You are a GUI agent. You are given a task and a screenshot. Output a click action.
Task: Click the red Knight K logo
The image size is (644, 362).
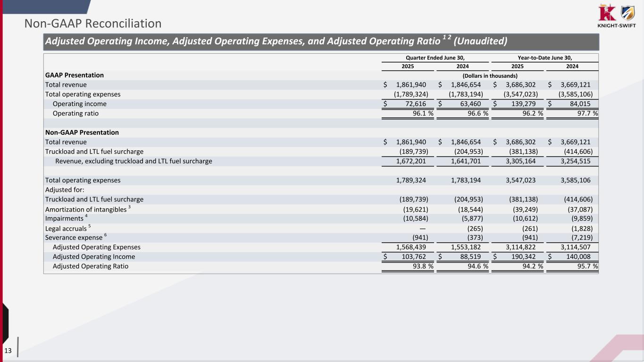click(x=606, y=12)
